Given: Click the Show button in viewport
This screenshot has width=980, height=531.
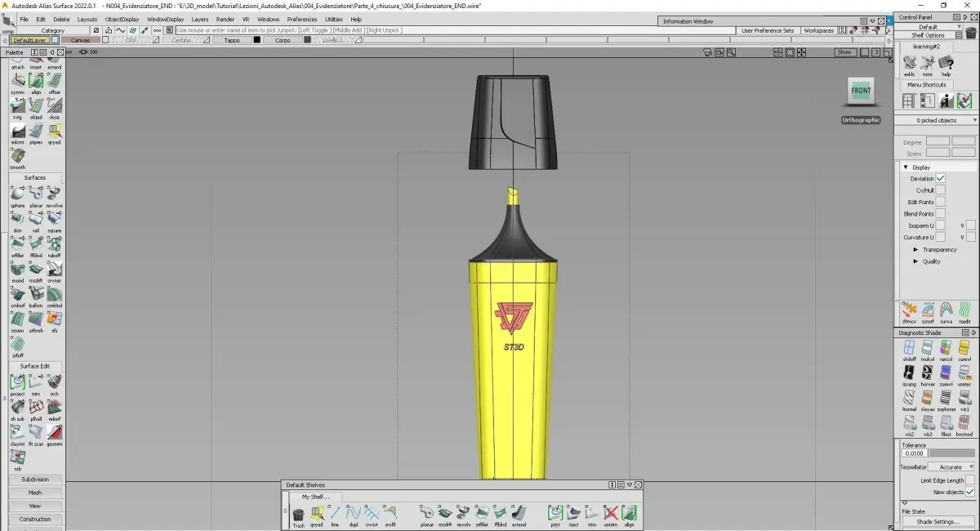Looking at the screenshot, I should coord(844,52).
